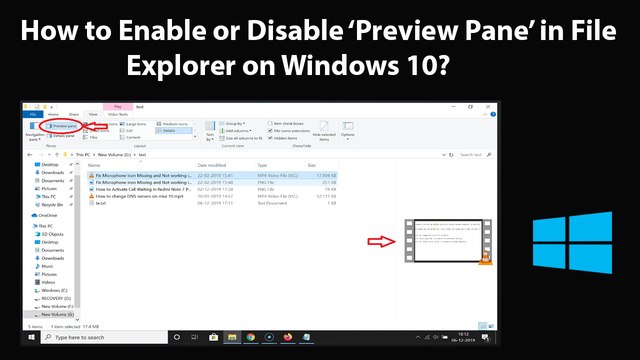The height and width of the screenshot is (360, 640).
Task: Toggle the Details pane button
Action: click(x=61, y=136)
